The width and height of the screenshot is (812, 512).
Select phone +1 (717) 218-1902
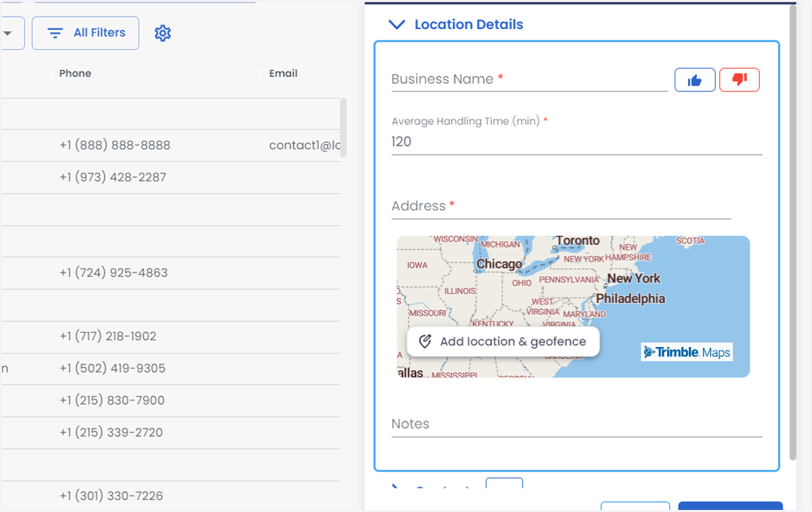108,336
